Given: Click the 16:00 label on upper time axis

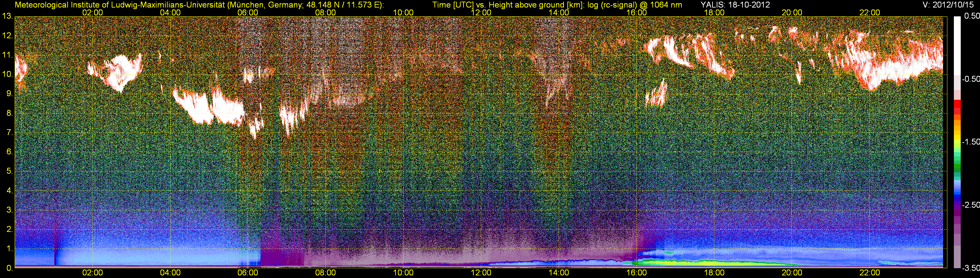Looking at the screenshot, I should pyautogui.click(x=636, y=12).
